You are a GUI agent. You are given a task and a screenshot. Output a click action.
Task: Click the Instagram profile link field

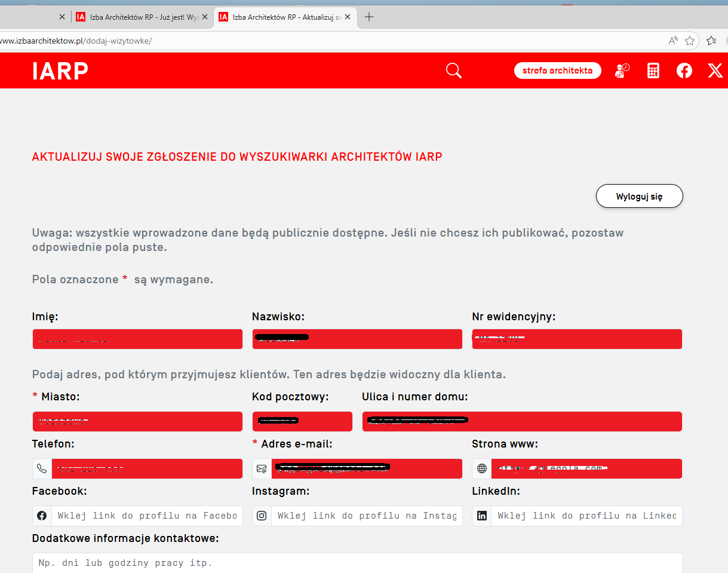(x=367, y=516)
